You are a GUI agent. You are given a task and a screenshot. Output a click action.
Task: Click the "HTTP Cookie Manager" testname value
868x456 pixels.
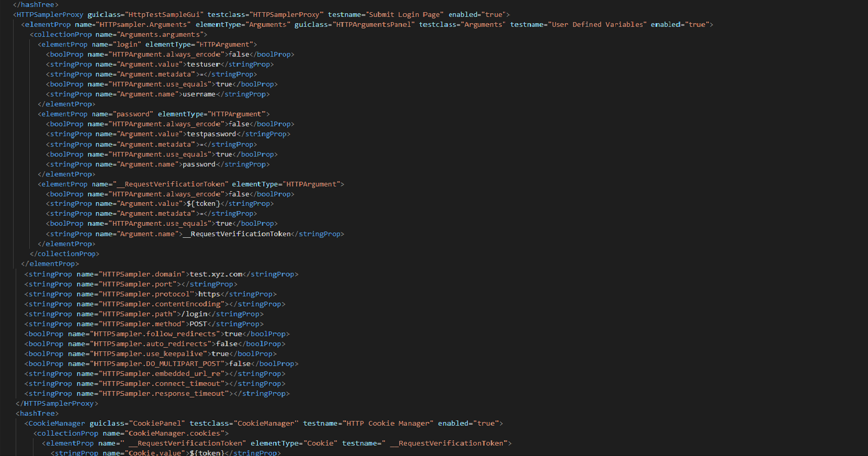388,423
